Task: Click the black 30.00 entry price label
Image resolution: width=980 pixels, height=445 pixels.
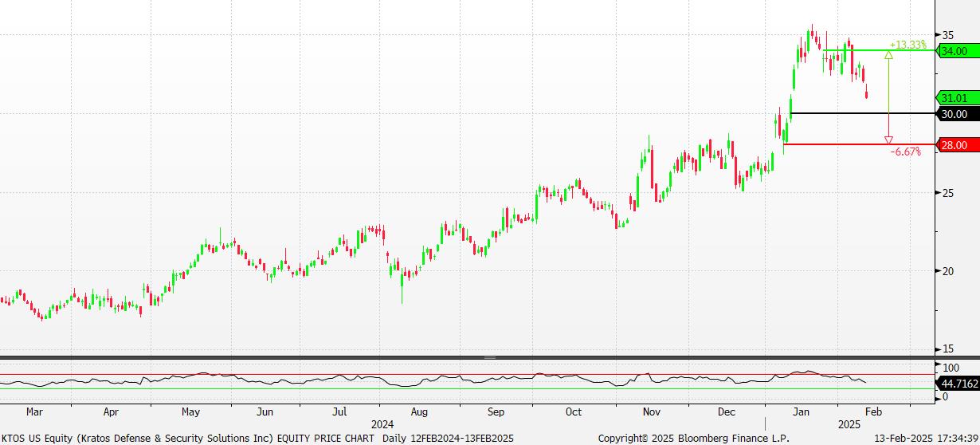Action: pos(957,113)
